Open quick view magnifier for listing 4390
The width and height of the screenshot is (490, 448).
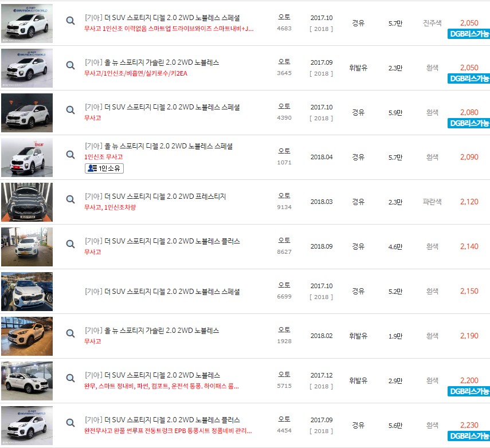[x=70, y=111]
